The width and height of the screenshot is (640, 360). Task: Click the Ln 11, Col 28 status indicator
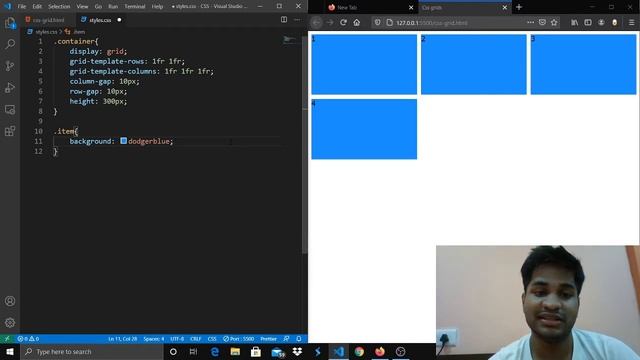tap(122, 339)
